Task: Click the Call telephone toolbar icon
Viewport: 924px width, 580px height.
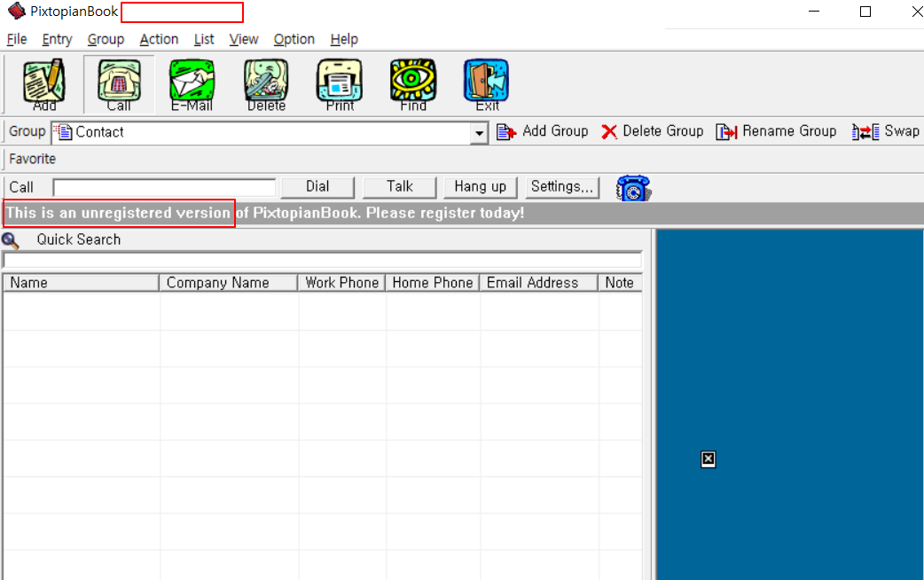Action: pos(119,84)
